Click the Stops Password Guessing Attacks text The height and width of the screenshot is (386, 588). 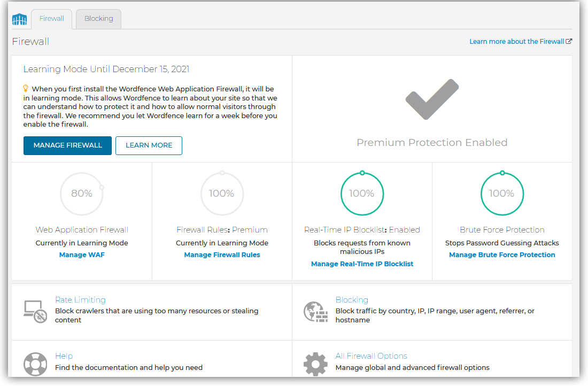[502, 243]
